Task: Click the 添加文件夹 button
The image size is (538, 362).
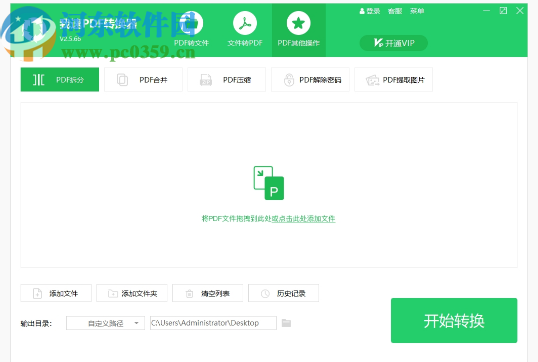Action: (132, 293)
